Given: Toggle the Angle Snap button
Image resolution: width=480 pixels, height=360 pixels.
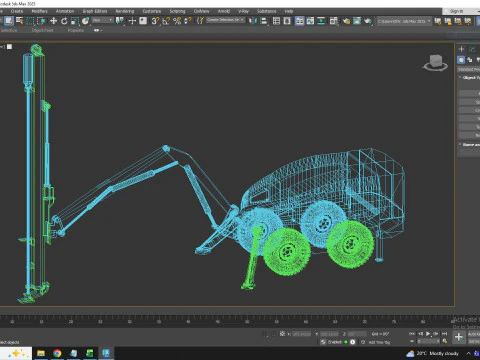Looking at the screenshot, I should [166, 21].
